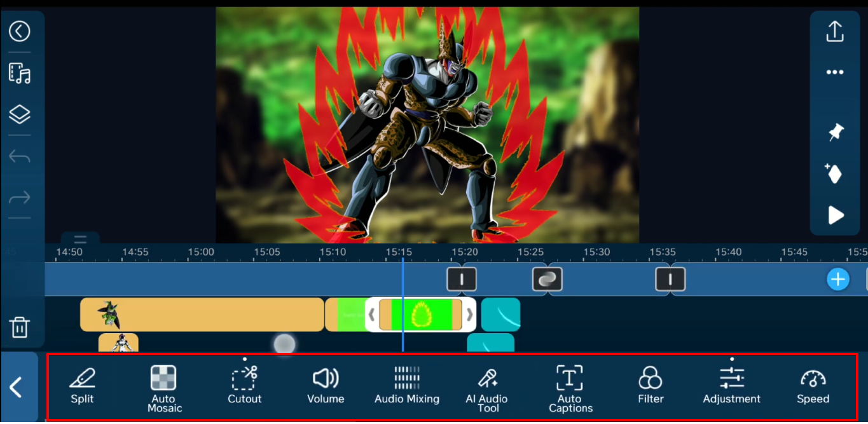Play the video preview
The width and height of the screenshot is (868, 424).
pos(836,215)
